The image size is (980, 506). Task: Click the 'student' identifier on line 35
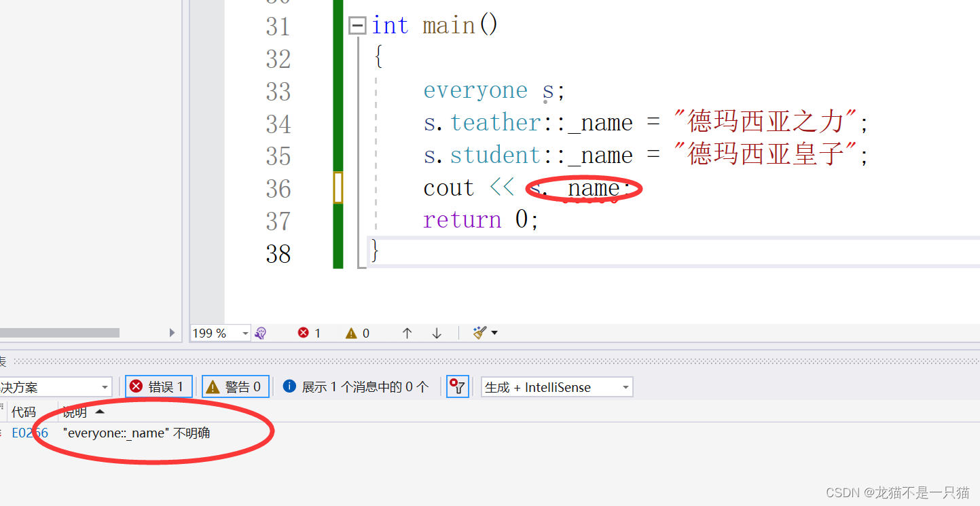[x=496, y=156]
